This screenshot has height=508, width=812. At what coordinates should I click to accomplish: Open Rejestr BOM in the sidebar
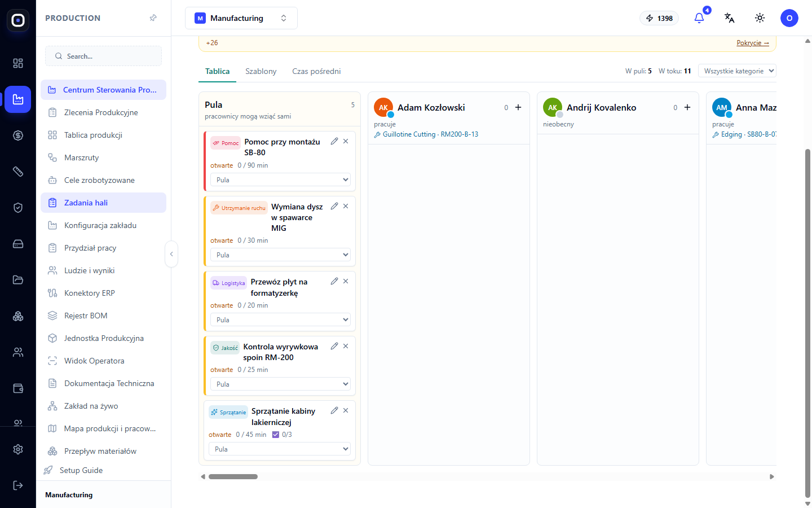pos(103,316)
